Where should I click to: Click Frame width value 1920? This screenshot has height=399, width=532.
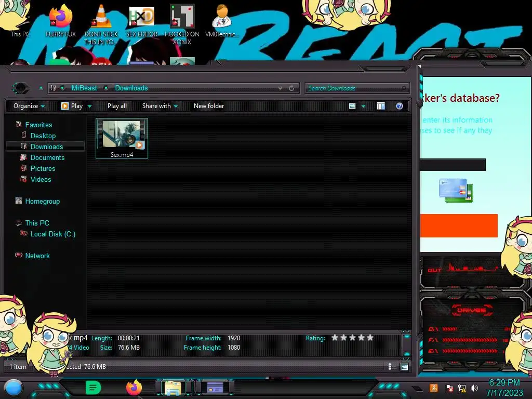pos(234,338)
